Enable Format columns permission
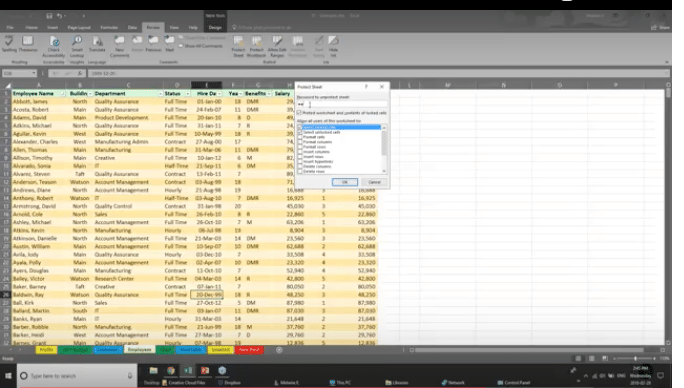This screenshot has height=388, width=684. click(x=300, y=142)
